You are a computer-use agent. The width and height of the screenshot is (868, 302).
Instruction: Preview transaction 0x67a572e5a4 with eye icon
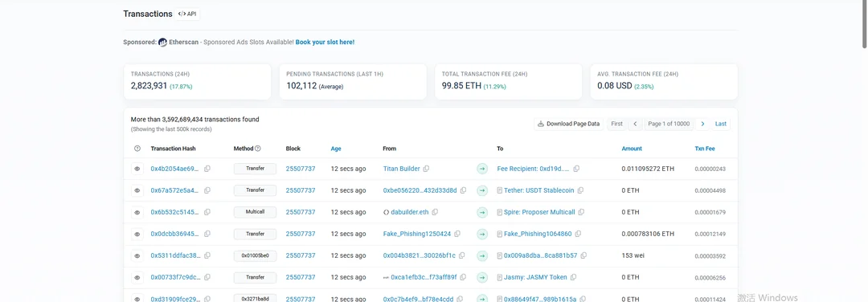tap(137, 190)
